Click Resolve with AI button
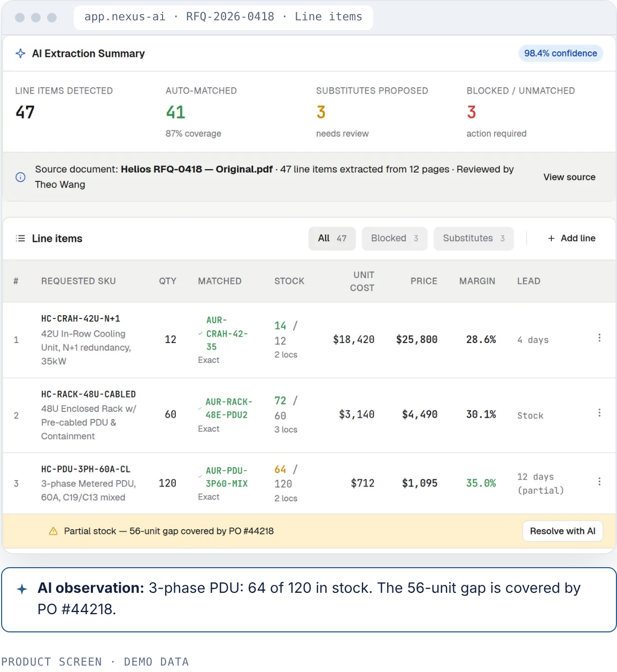Viewport: 617px width, 672px height. (x=562, y=531)
